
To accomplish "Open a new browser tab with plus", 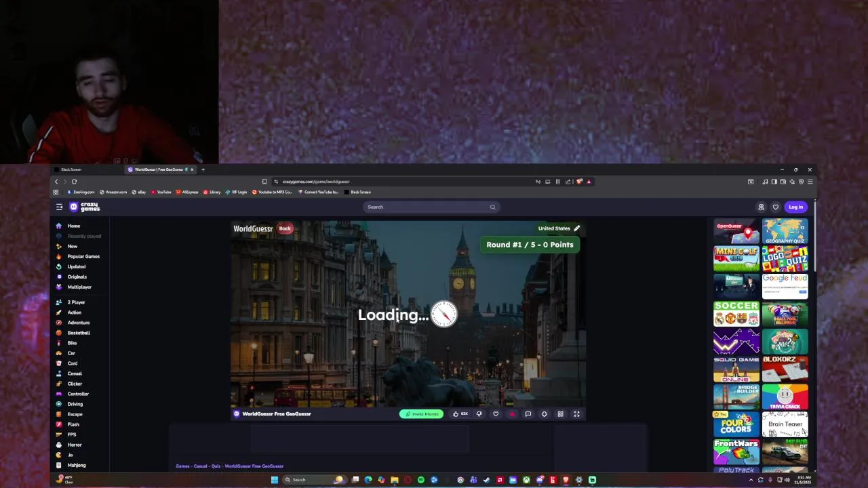I will [x=203, y=169].
